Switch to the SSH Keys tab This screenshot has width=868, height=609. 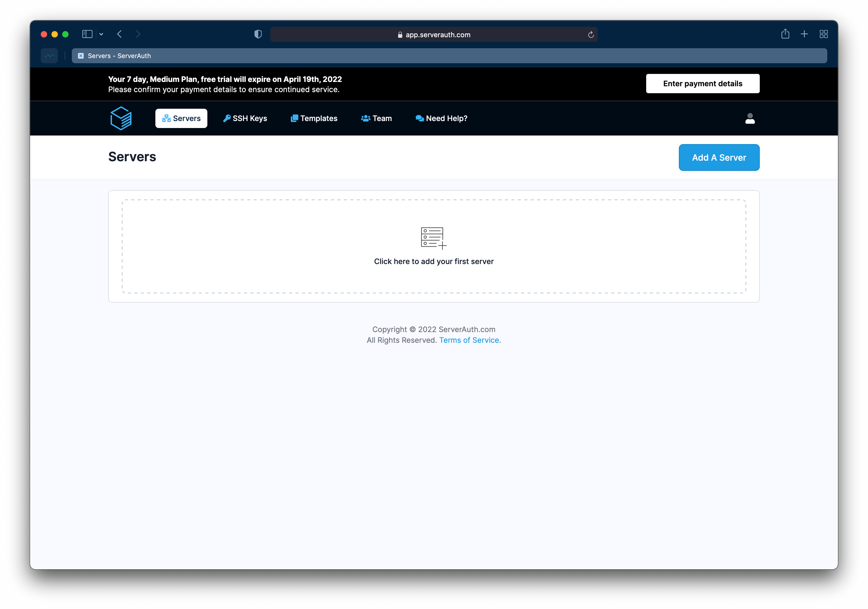[x=245, y=118]
